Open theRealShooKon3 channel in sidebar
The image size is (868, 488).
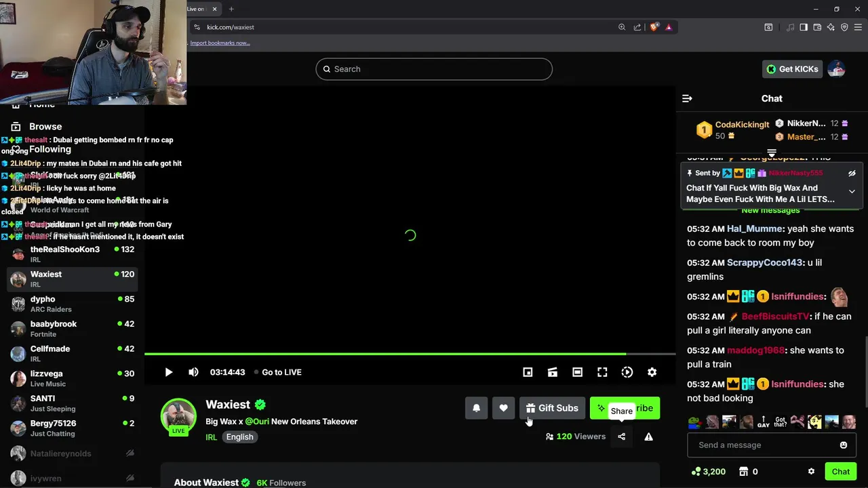pyautogui.click(x=72, y=254)
